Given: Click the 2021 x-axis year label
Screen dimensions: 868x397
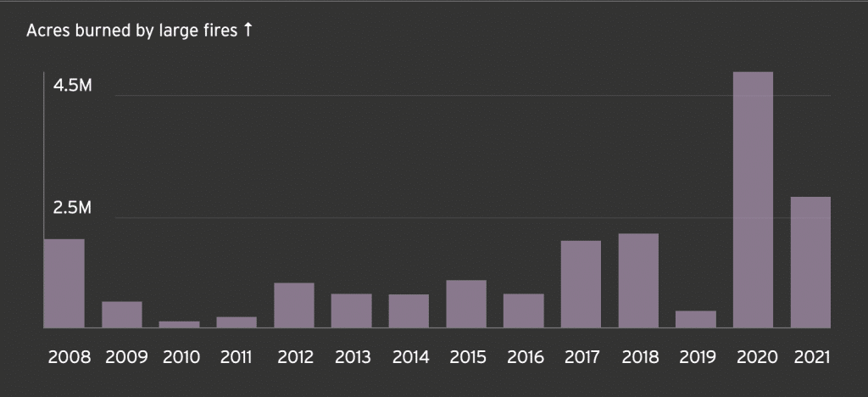Looking at the screenshot, I should pyautogui.click(x=810, y=356).
